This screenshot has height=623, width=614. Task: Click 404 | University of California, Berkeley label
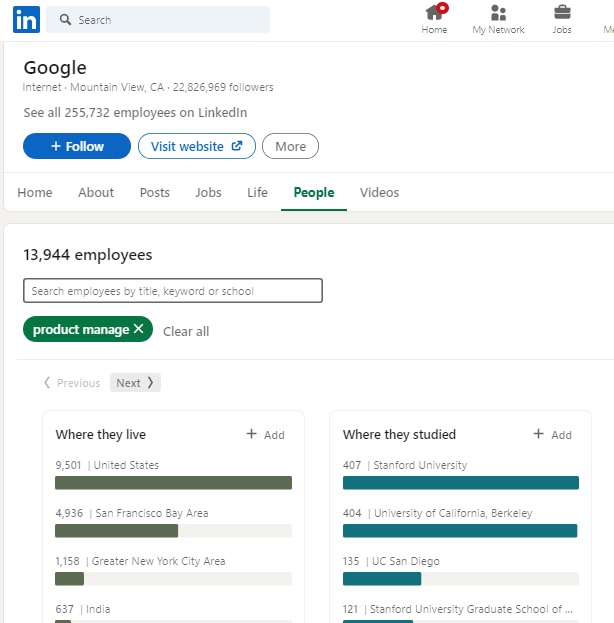(438, 513)
